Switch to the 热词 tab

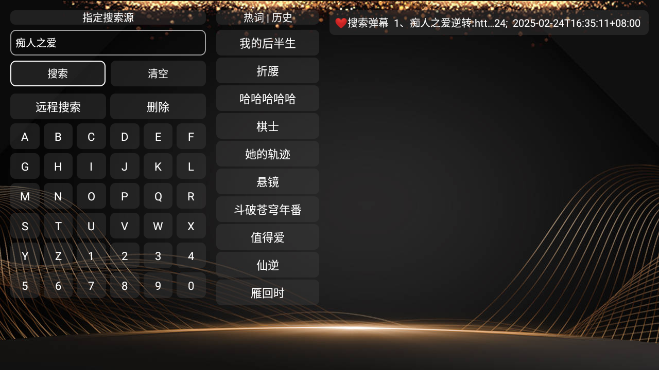(x=253, y=18)
